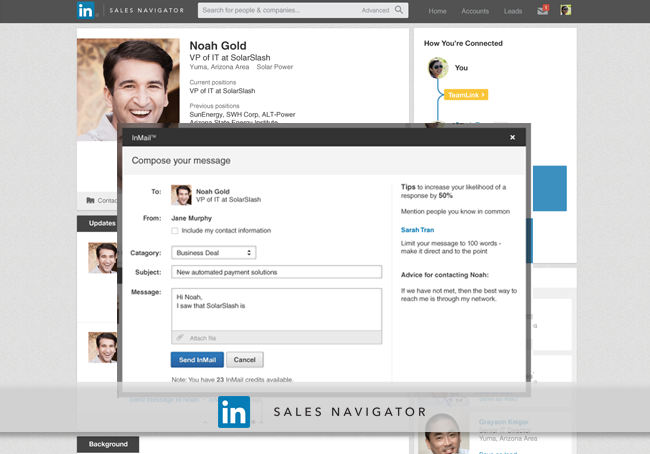Viewport: 650px width, 454px height.
Task: Cancel the InMail message
Action: tap(244, 360)
